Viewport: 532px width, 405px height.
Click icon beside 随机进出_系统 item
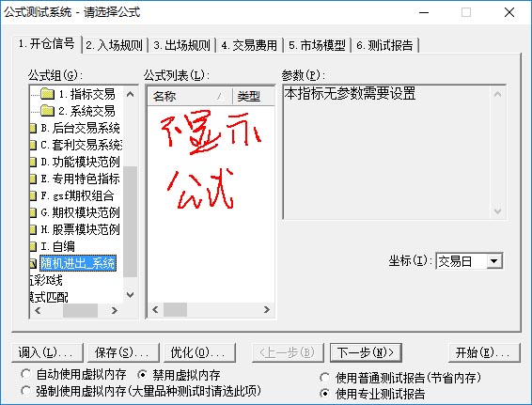pos(33,263)
